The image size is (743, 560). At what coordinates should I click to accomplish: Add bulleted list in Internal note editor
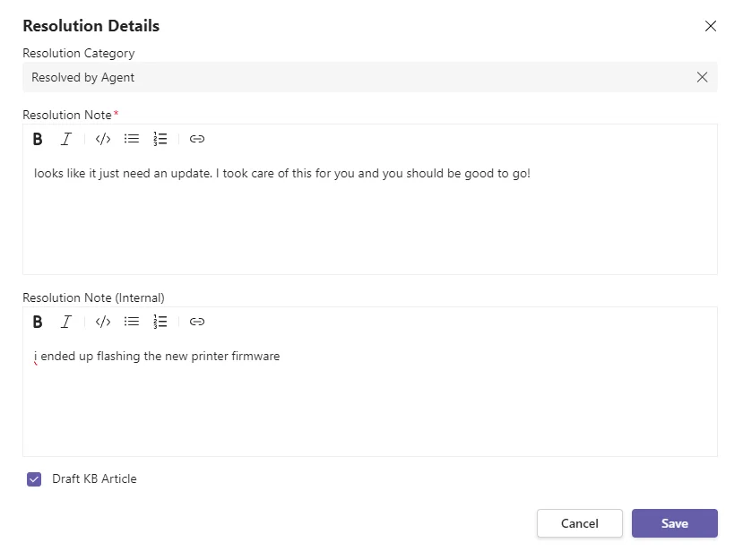tap(131, 322)
